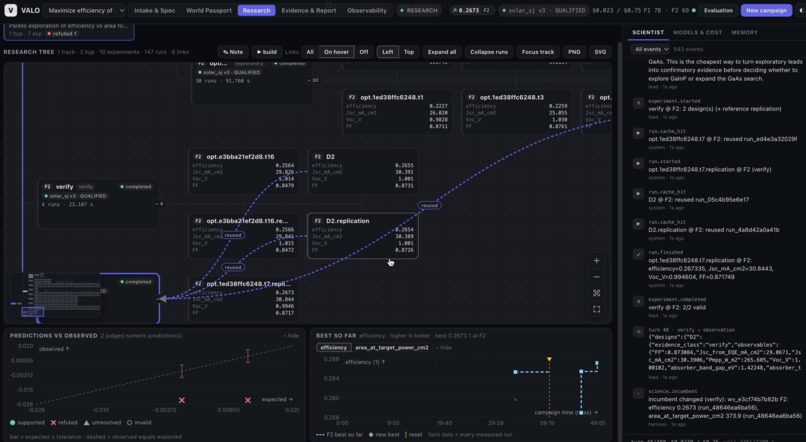Screen dimensions: 806x442
Task: Hide the Predictions vs Observed panel
Action: tap(291, 336)
